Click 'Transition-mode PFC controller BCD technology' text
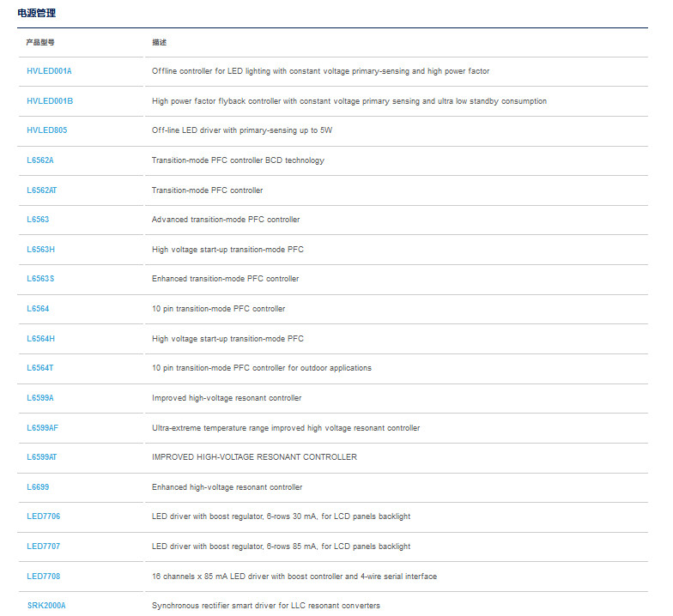673x616 pixels. point(239,160)
